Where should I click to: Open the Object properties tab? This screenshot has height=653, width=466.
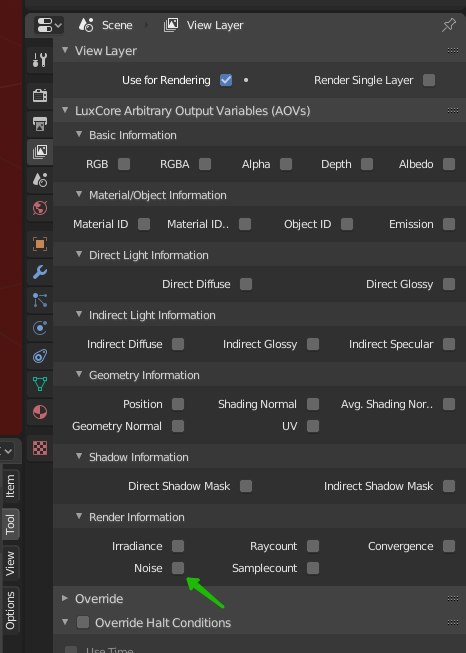(40, 244)
